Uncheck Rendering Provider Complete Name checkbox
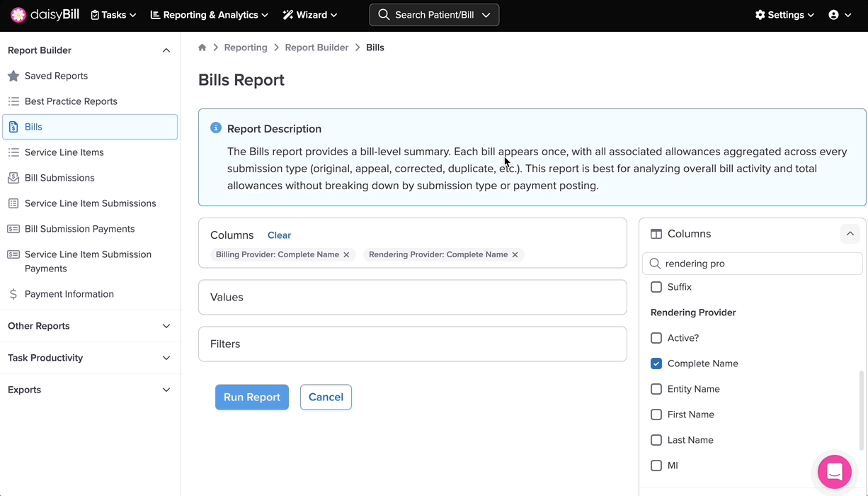 (x=656, y=363)
